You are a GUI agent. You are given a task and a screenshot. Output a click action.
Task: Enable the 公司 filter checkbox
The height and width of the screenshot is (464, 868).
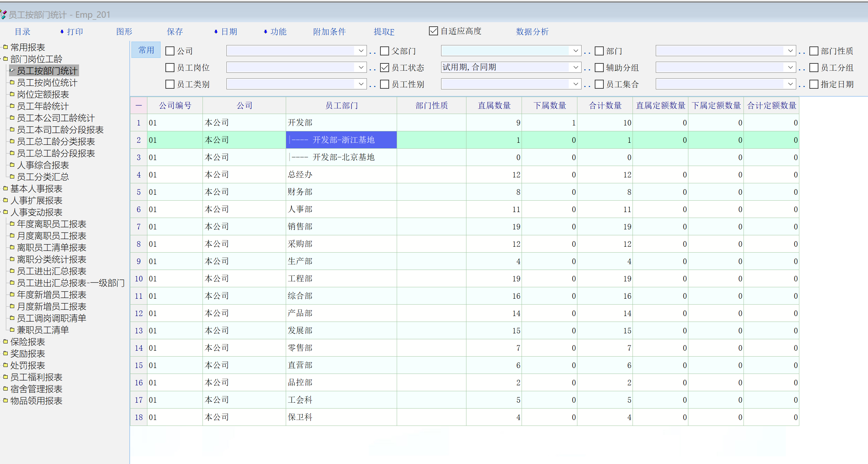(170, 51)
